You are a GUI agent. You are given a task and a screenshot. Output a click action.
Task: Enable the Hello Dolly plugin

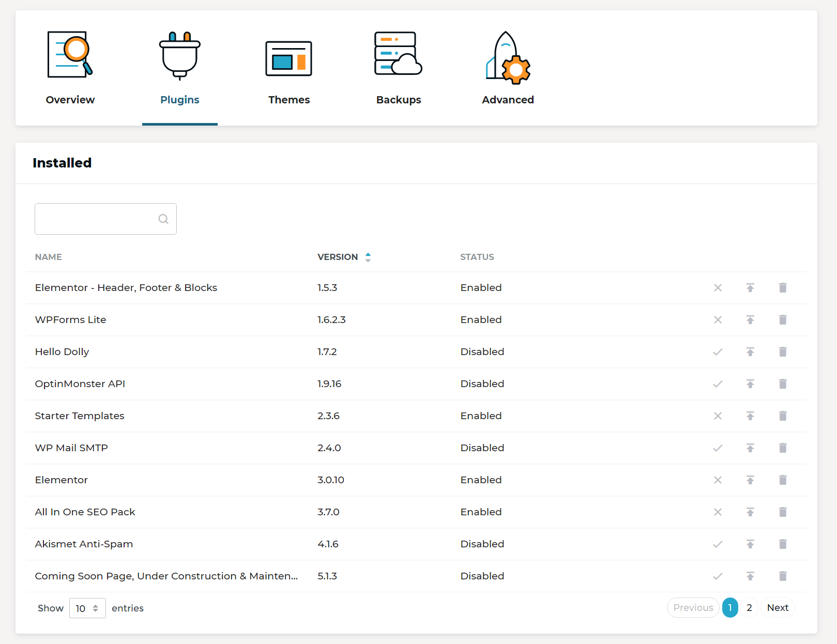pos(718,352)
